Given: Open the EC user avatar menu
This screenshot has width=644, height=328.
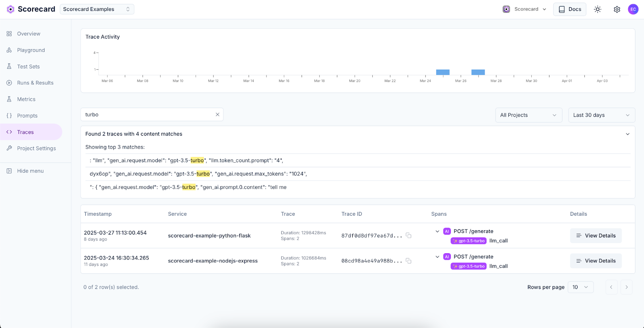Looking at the screenshot, I should pyautogui.click(x=633, y=9).
